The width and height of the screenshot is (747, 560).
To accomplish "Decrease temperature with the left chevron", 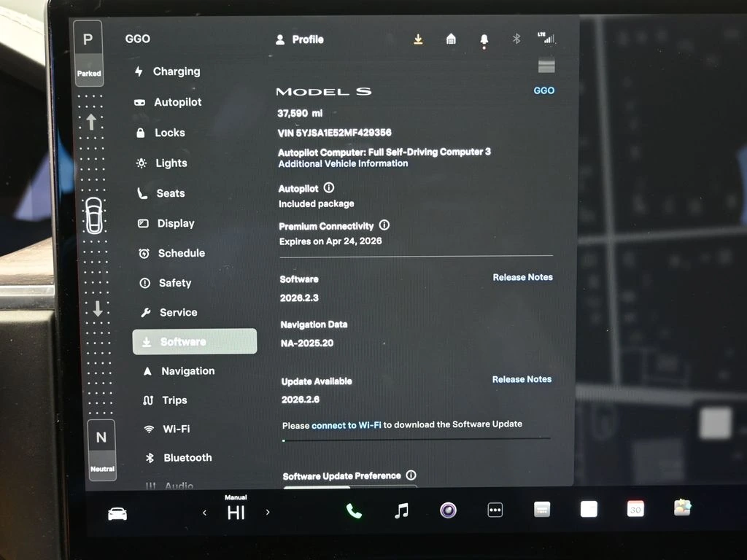I will click(x=204, y=513).
